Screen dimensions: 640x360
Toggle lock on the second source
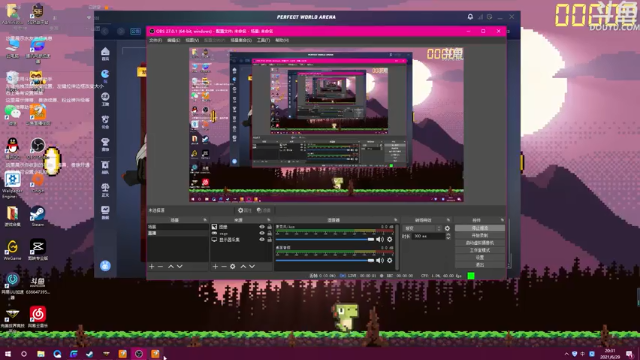click(x=269, y=233)
